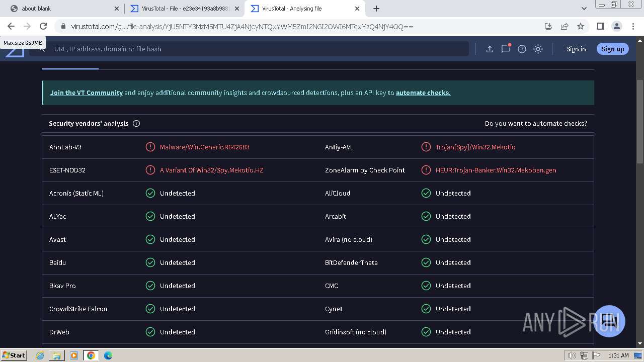Click the Gridinsoft (no cloud) check icon
644x362 pixels.
(x=426, y=332)
